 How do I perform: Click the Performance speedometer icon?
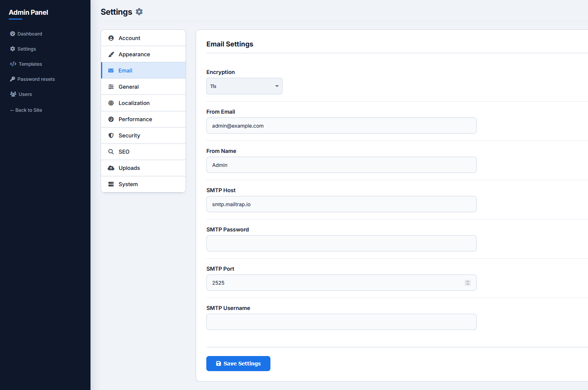coord(111,119)
